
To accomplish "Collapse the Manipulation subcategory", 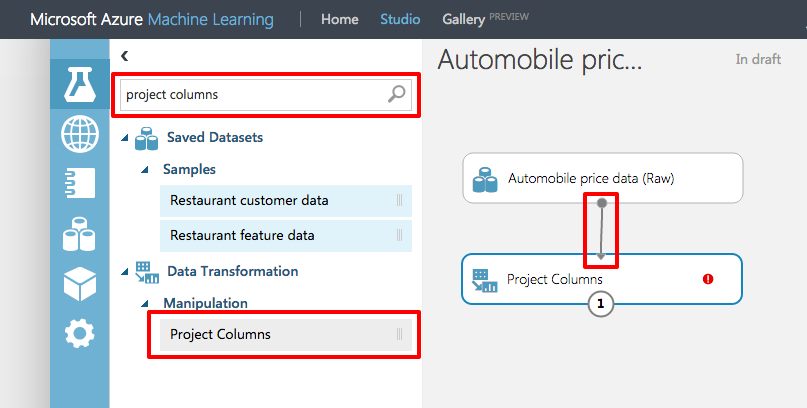I will click(145, 303).
